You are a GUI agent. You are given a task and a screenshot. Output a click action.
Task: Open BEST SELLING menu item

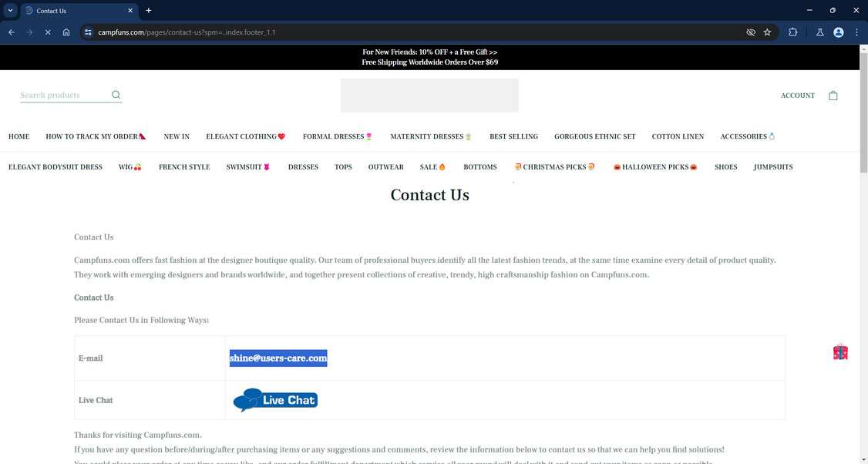(513, 136)
